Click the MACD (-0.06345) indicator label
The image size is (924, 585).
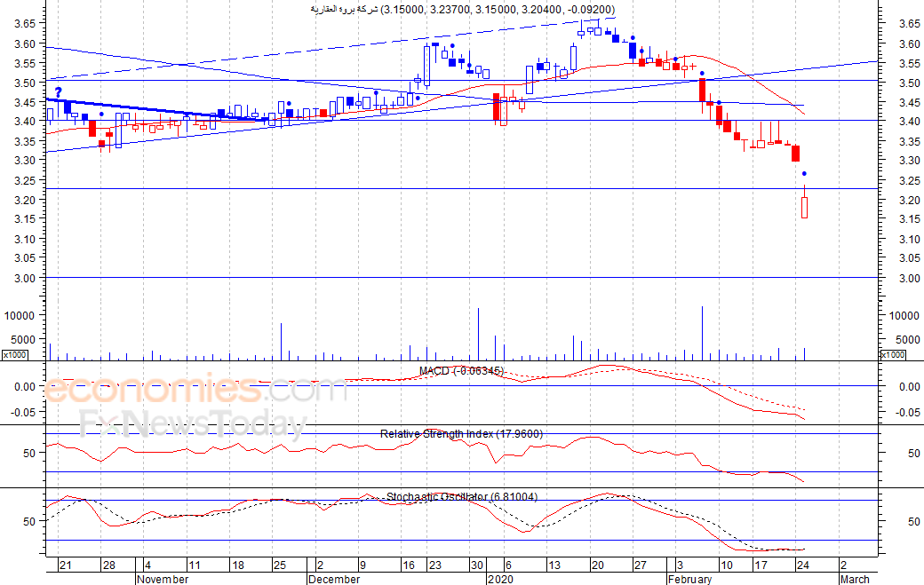point(461,371)
